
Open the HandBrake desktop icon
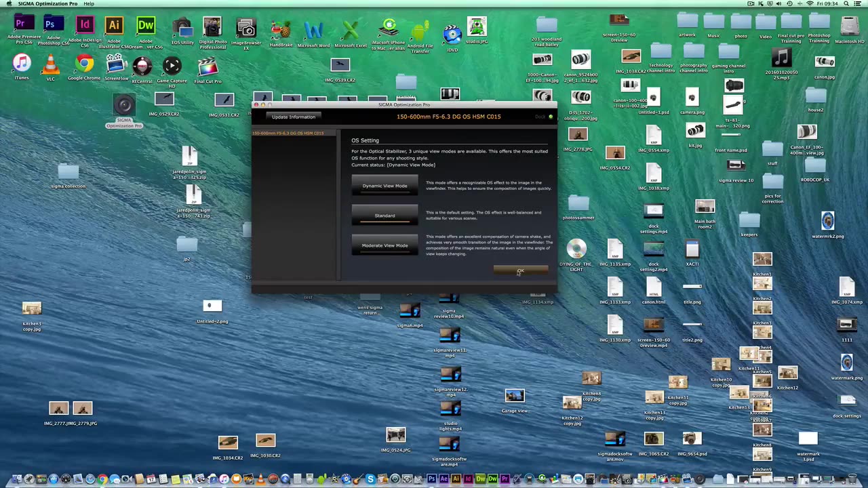[x=281, y=30]
